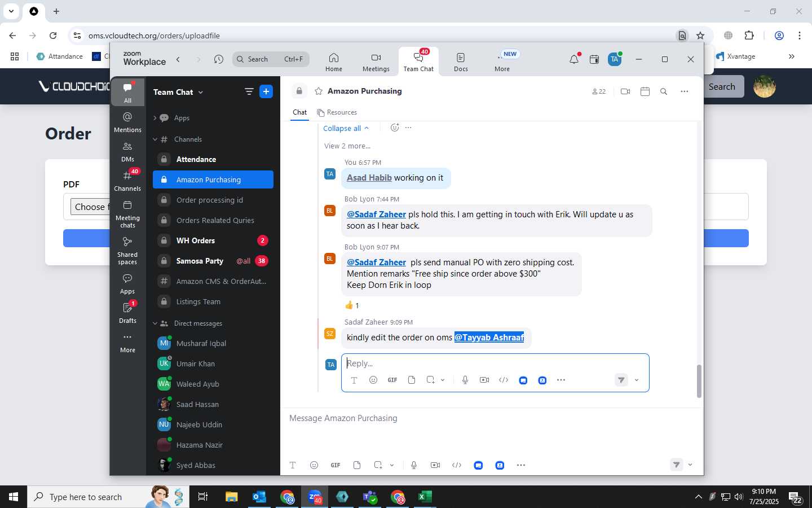Open the Attendance channel

213,159
